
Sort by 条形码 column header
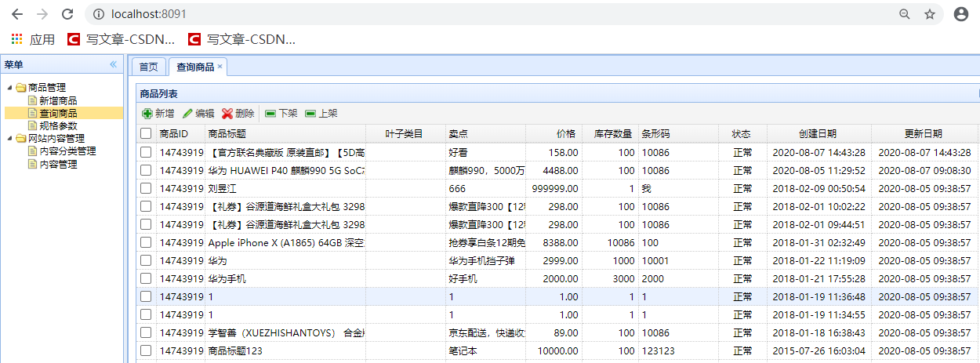point(678,134)
